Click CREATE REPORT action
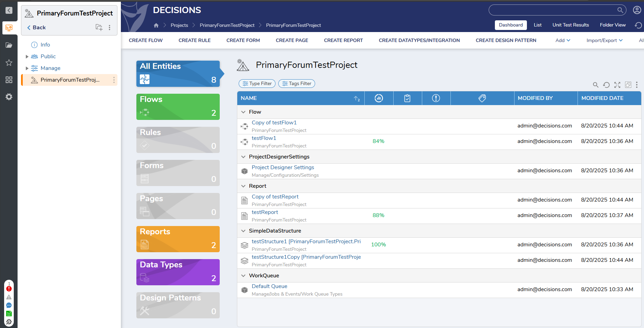The height and width of the screenshot is (328, 644). point(343,40)
